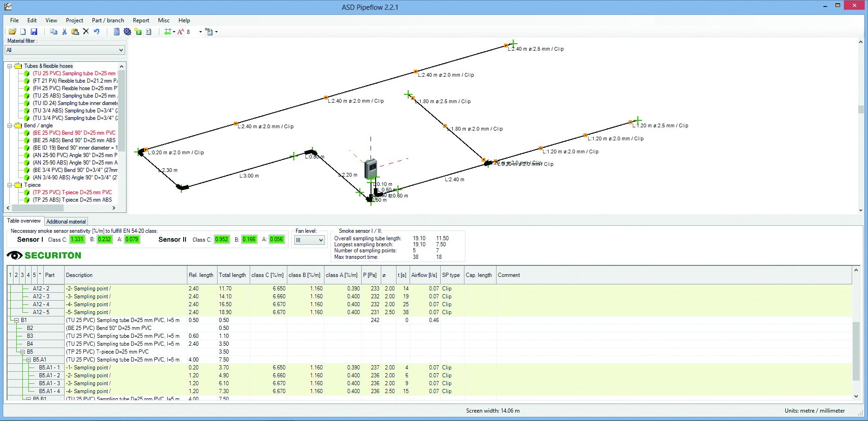Select table row A12 - 5
Image resolution: width=868 pixels, height=421 pixels.
point(430,312)
